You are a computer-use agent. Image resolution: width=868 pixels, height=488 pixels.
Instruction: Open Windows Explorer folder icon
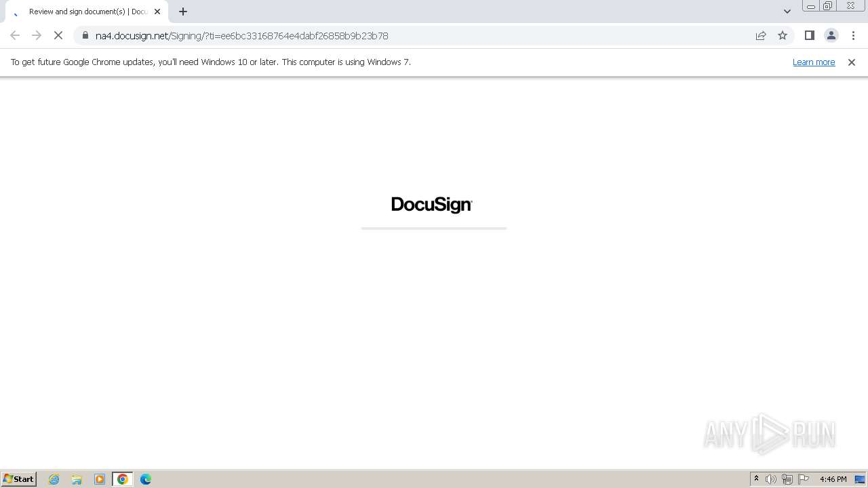[x=77, y=479]
